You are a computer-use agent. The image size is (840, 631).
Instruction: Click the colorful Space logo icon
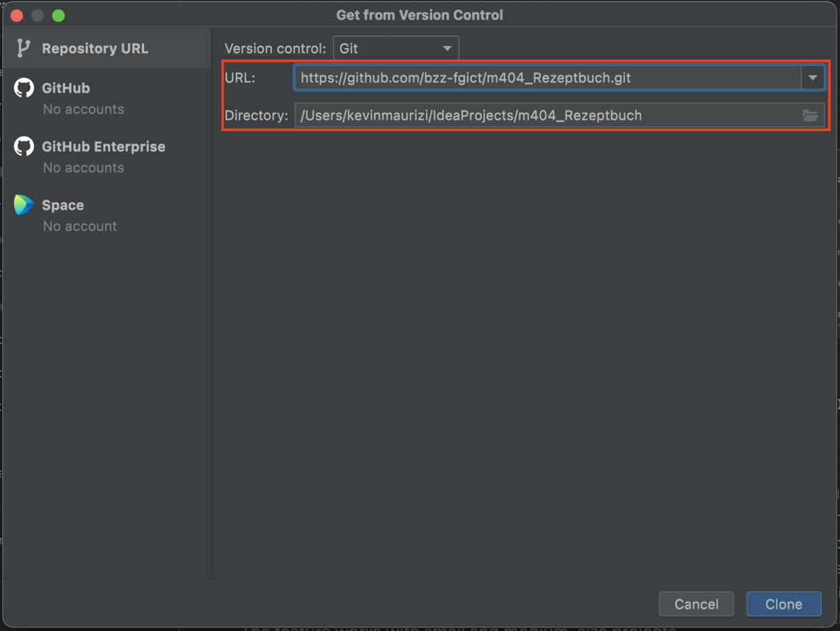click(24, 205)
